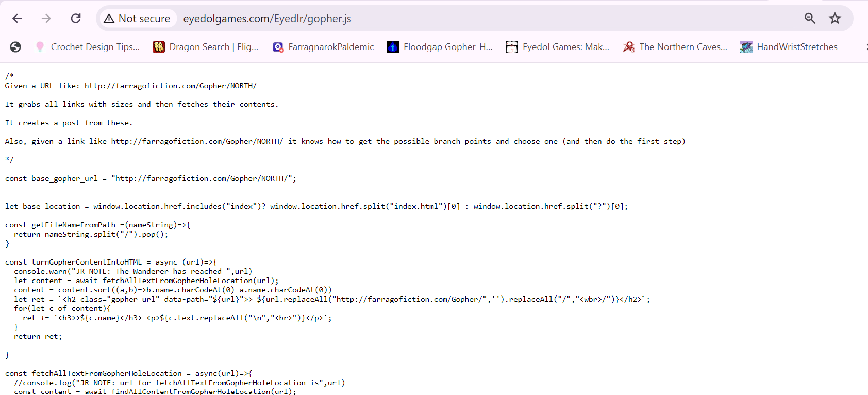Expand the bookmarks overflow chevron
Viewport: 868px width, 395px height.
866,47
